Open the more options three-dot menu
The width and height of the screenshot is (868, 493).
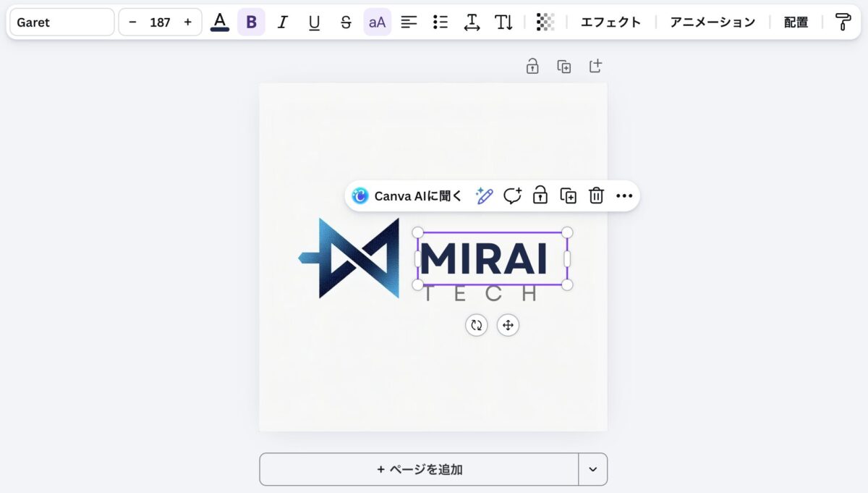pos(624,196)
